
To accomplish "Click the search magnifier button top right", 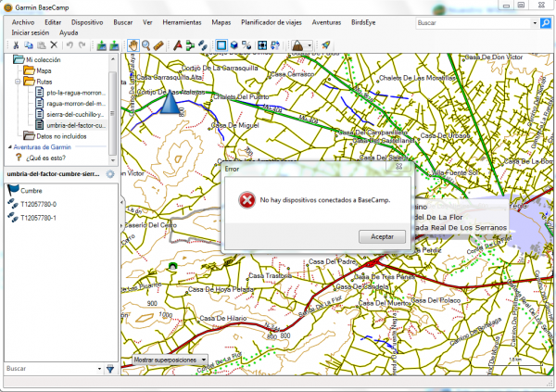I will point(546,22).
